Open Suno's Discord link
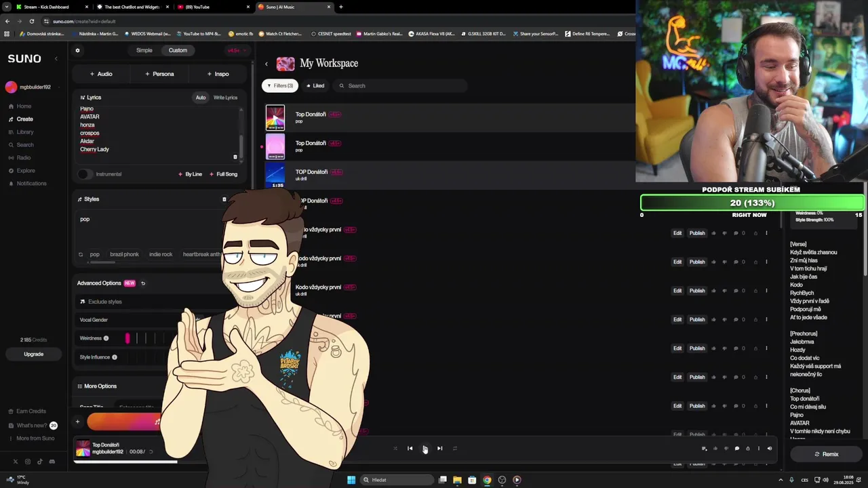The height and width of the screenshot is (488, 868). (x=52, y=462)
